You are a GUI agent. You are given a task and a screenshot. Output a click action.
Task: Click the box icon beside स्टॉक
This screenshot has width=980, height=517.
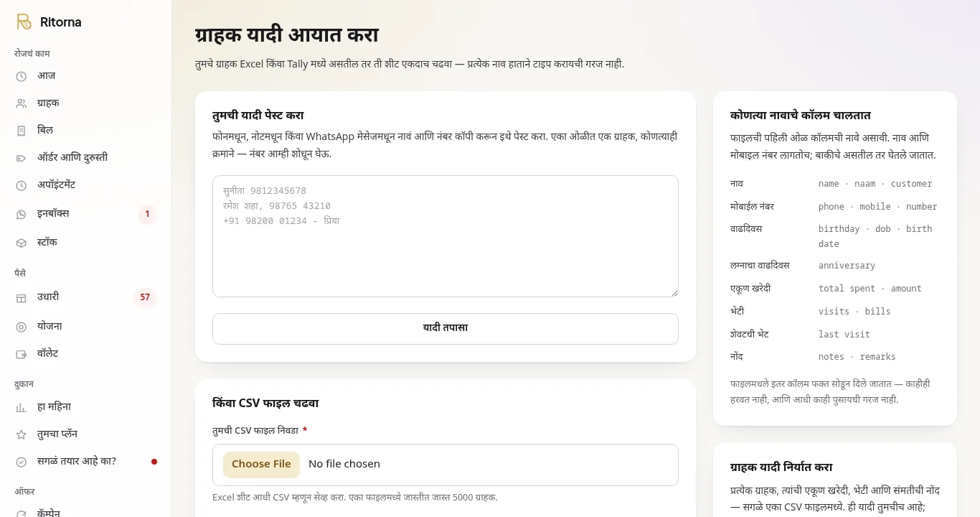pyautogui.click(x=22, y=243)
